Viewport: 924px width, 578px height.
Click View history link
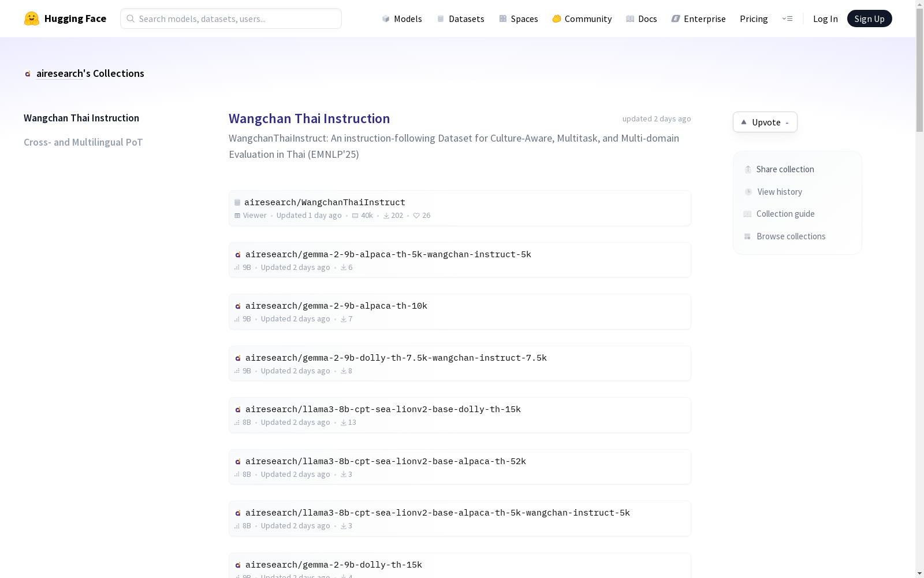pos(773,192)
